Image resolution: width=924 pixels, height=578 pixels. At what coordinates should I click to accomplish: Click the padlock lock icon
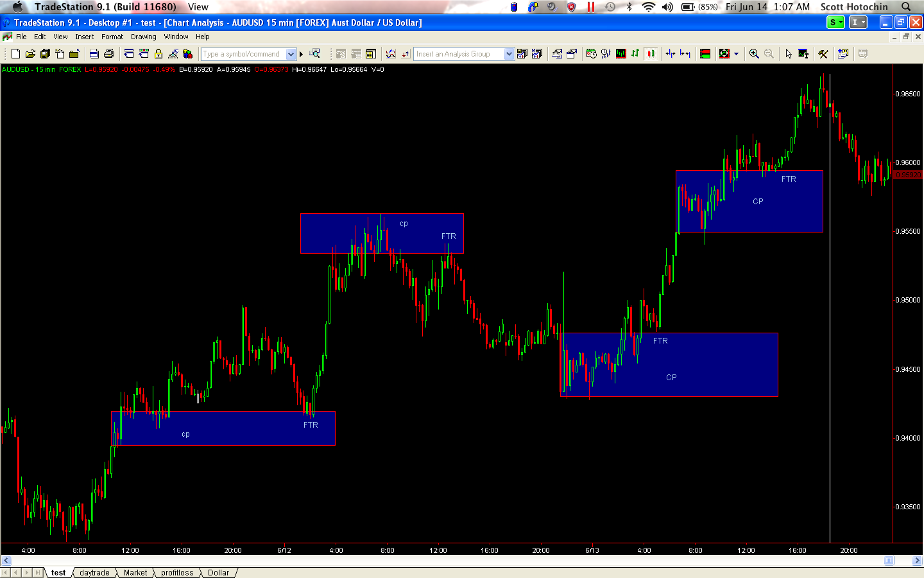coord(158,54)
